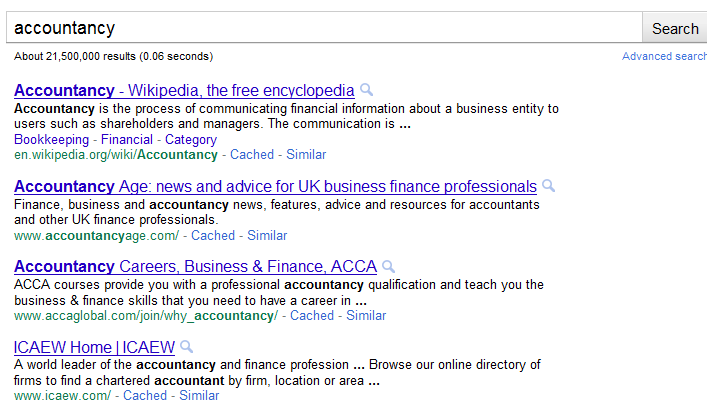View Cached version of accaglobal.com result
707x408 pixels.
[x=312, y=316]
